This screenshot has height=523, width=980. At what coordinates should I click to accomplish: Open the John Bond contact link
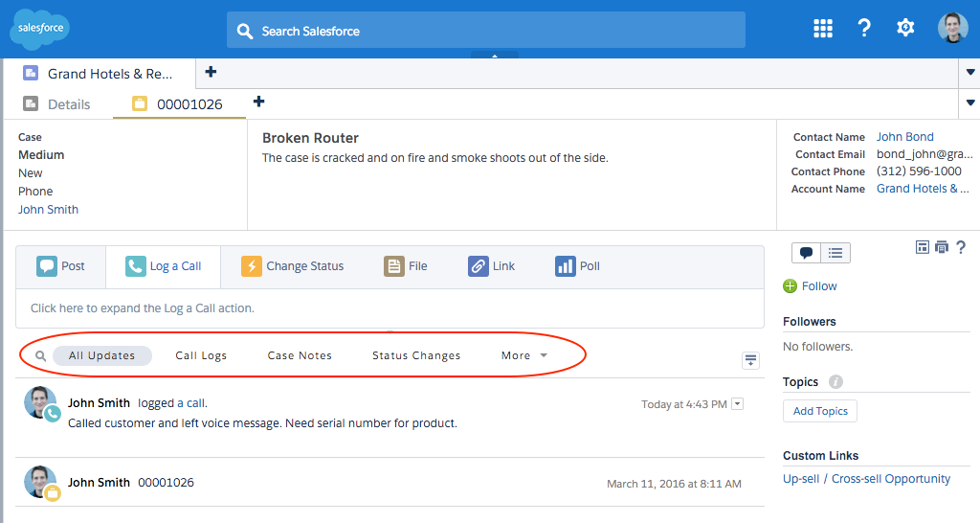(904, 137)
